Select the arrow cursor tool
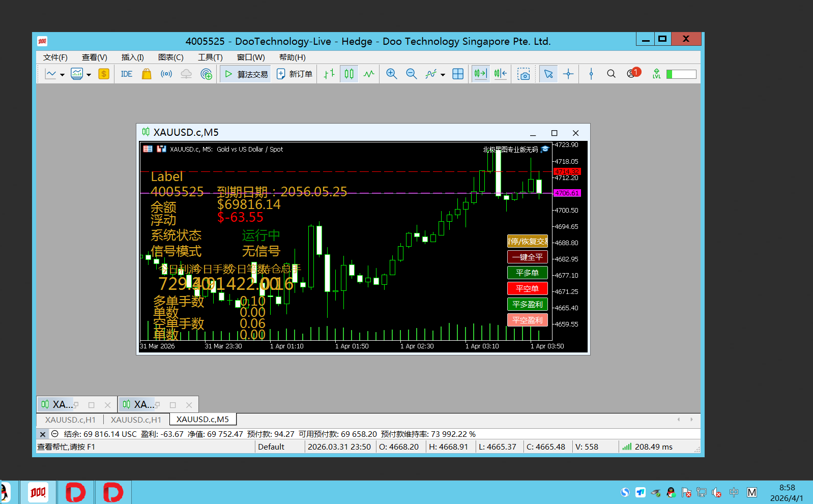 (x=548, y=74)
